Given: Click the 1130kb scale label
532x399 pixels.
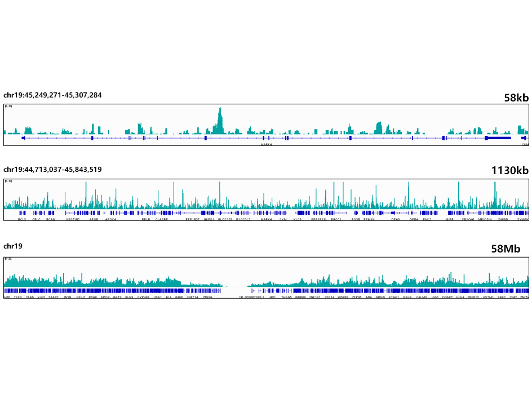Looking at the screenshot, I should pos(510,171).
